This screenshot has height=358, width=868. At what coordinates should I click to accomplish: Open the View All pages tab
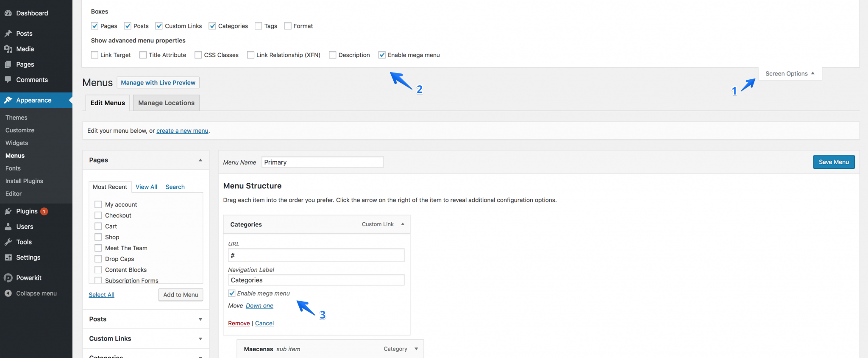tap(146, 187)
